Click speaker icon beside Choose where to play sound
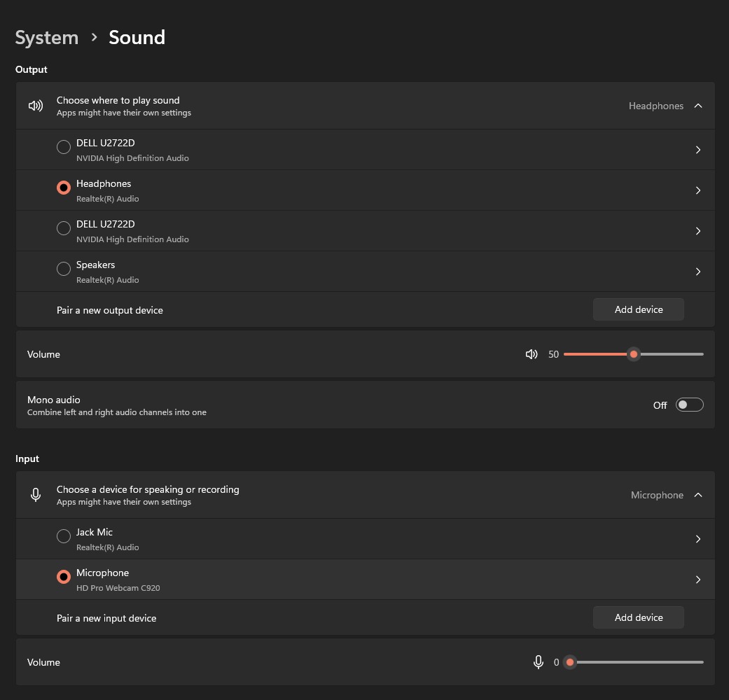Viewport: 729px width, 700px height. coord(36,106)
